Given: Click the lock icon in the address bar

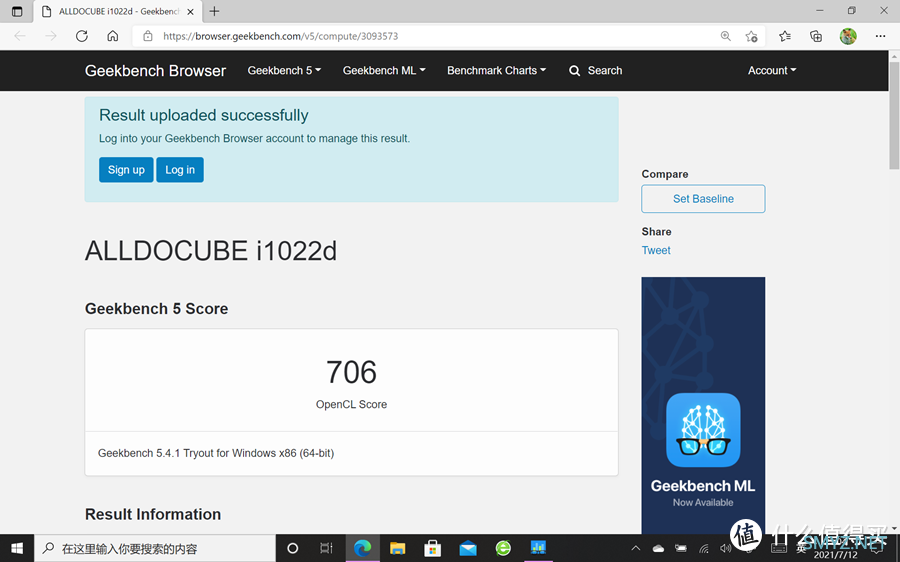Looking at the screenshot, I should point(148,36).
